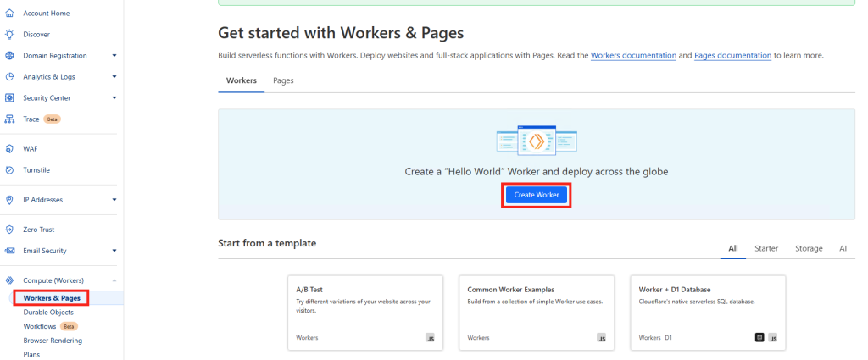The width and height of the screenshot is (868, 360).
Task: Click the Email Security envelope icon
Action: click(x=9, y=251)
